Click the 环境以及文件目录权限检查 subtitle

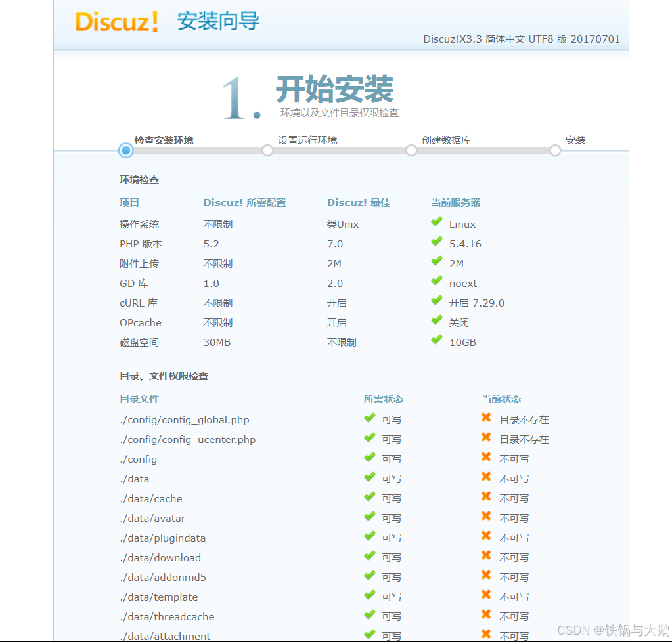point(340,113)
